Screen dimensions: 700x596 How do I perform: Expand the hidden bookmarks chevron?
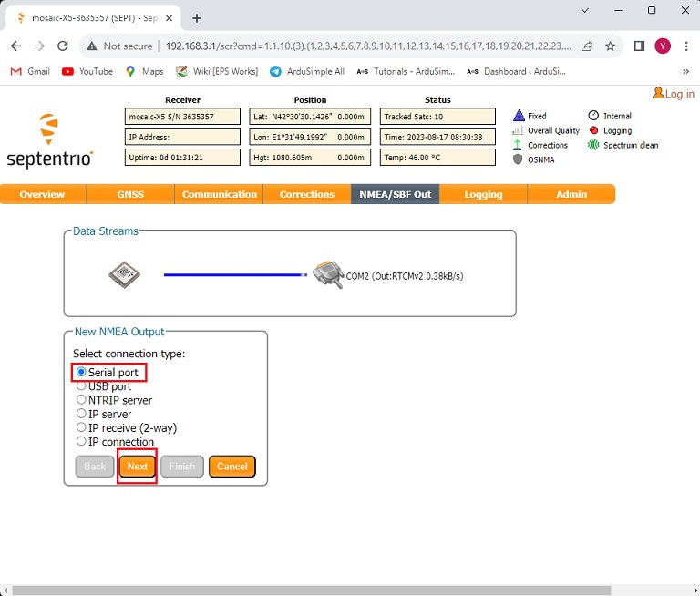point(685,71)
